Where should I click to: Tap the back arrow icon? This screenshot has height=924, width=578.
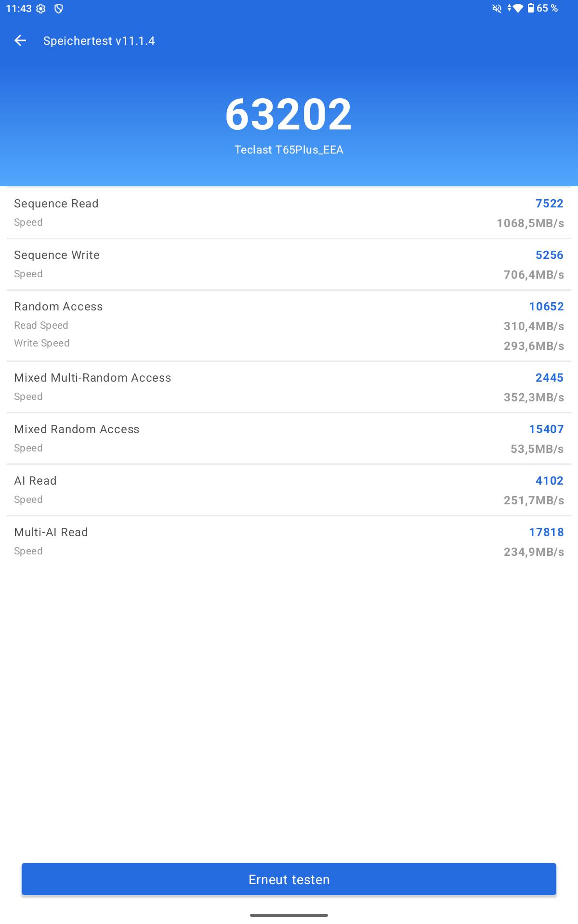(20, 41)
